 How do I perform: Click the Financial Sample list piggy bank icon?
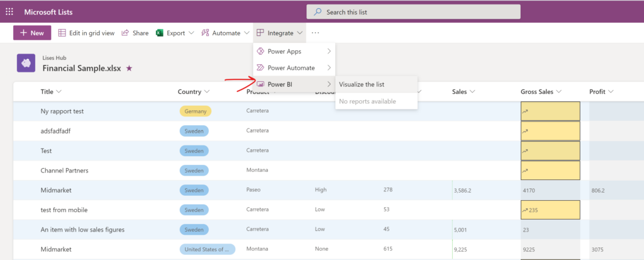26,63
